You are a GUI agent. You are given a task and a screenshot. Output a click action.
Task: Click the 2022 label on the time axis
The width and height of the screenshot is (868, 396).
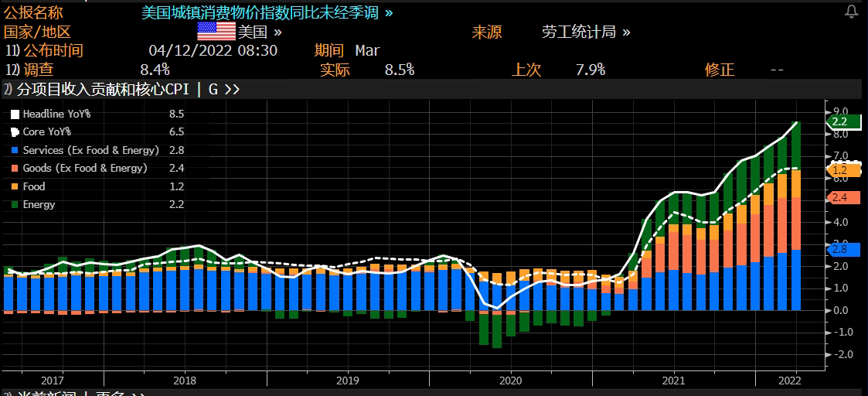(791, 381)
